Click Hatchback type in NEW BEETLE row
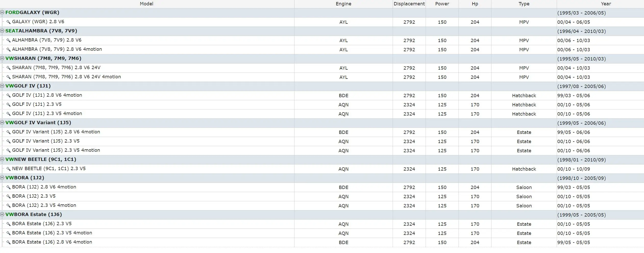644x253 pixels. [524, 169]
